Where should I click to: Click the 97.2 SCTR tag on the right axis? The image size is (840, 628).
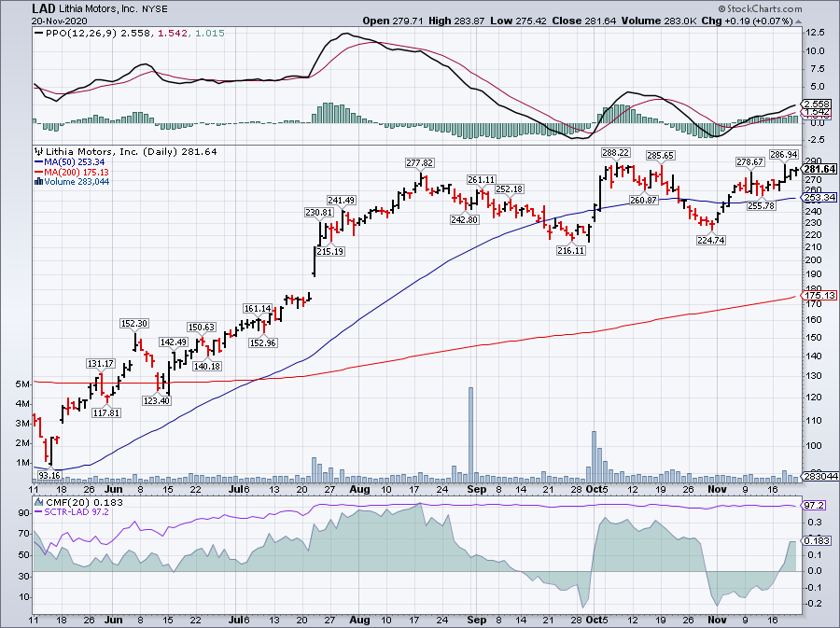[815, 506]
